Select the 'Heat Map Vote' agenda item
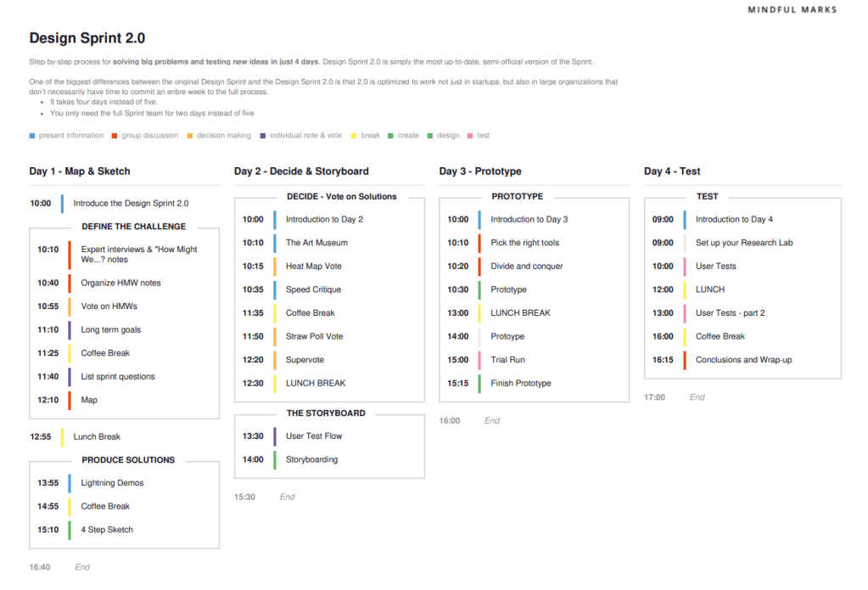 click(x=313, y=267)
